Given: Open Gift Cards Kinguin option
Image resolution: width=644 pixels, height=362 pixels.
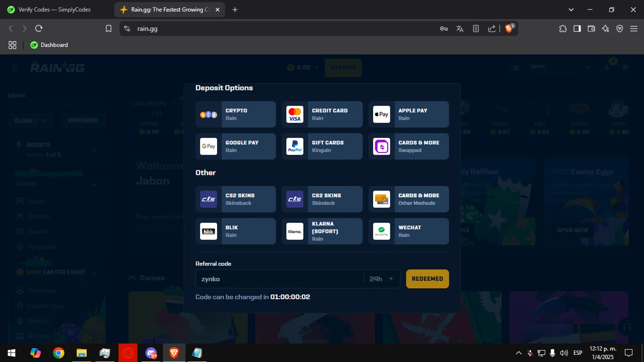Looking at the screenshot, I should tap(322, 146).
